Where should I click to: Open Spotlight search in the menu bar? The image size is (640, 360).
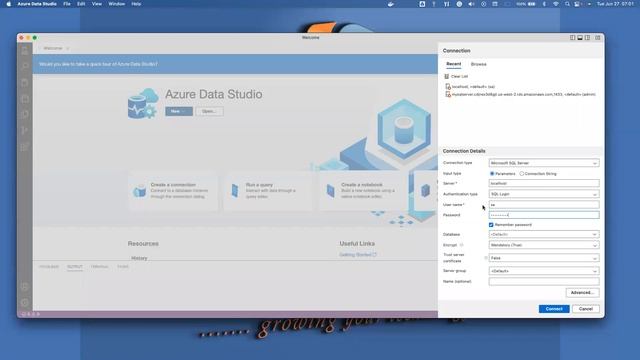567,4
